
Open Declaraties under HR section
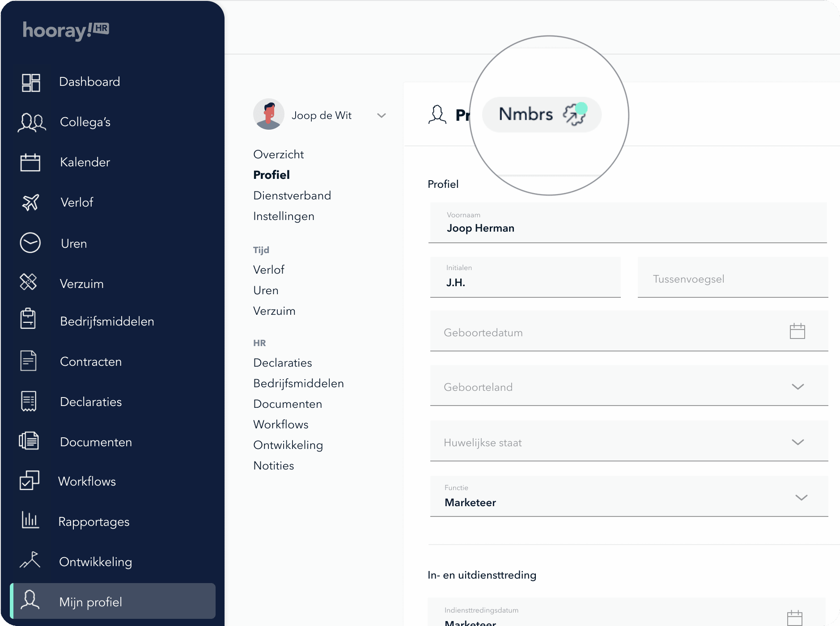coord(283,363)
